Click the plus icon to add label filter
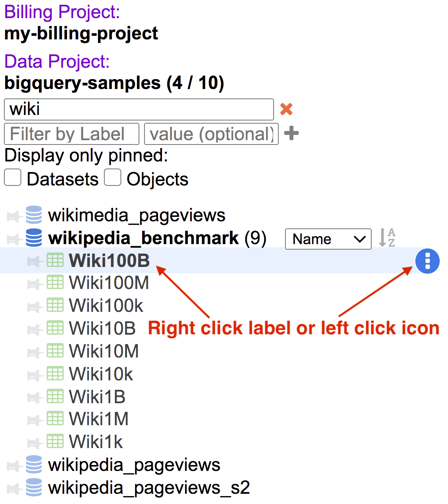 tap(291, 133)
